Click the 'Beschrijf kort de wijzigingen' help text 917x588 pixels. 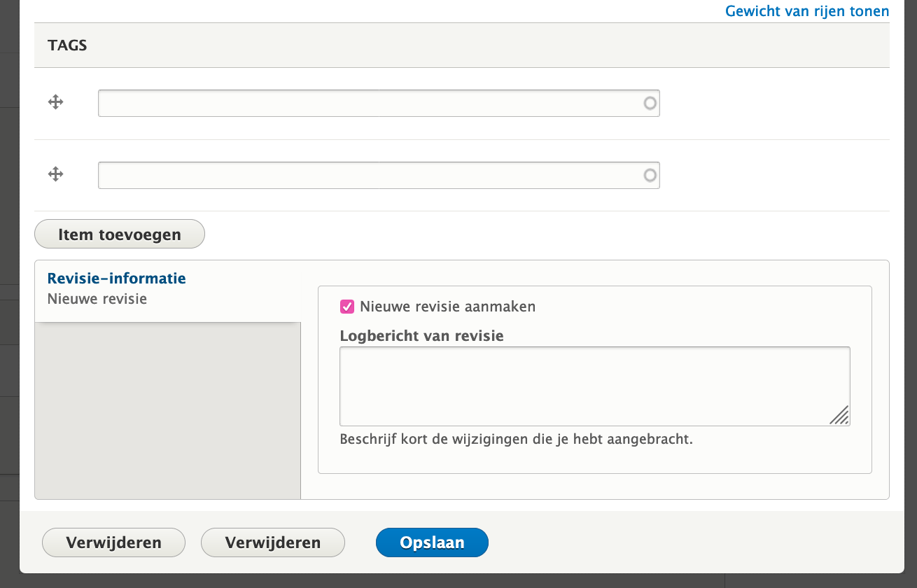point(516,440)
